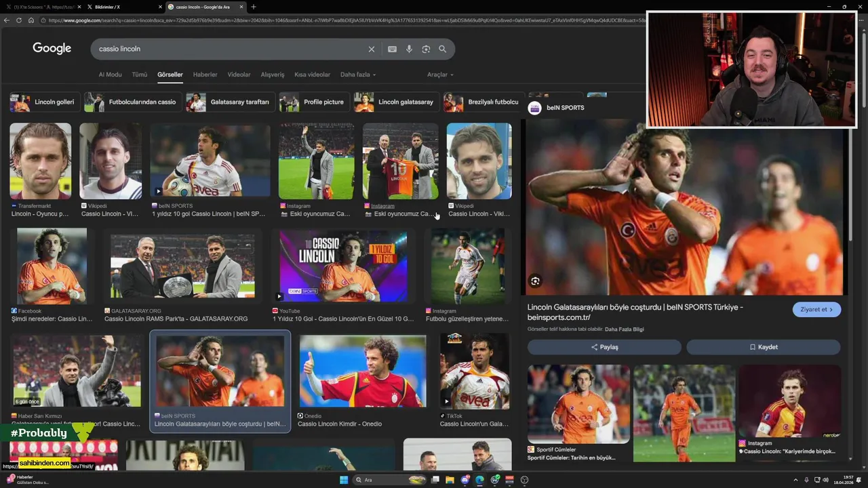Close the 'cassio lincoln' Google tab
Viewport: 868px width, 488px height.
241,7
